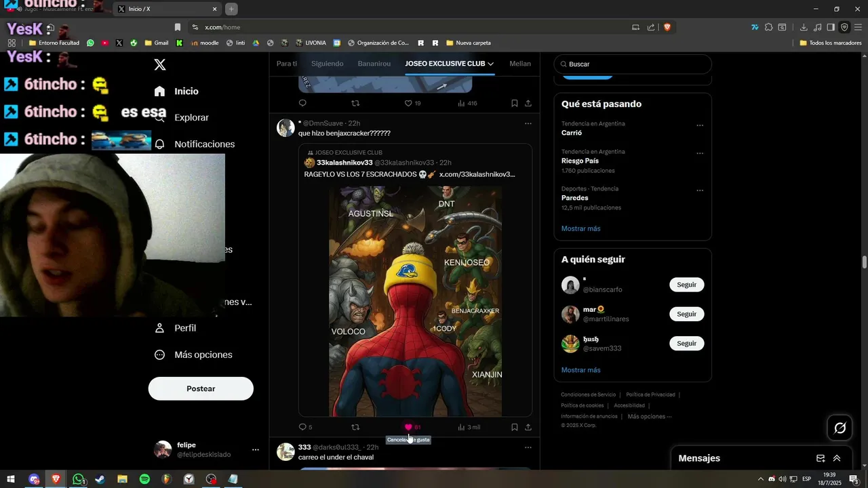Click the Buscar search field
Viewport: 868px width, 488px height.
(633, 64)
